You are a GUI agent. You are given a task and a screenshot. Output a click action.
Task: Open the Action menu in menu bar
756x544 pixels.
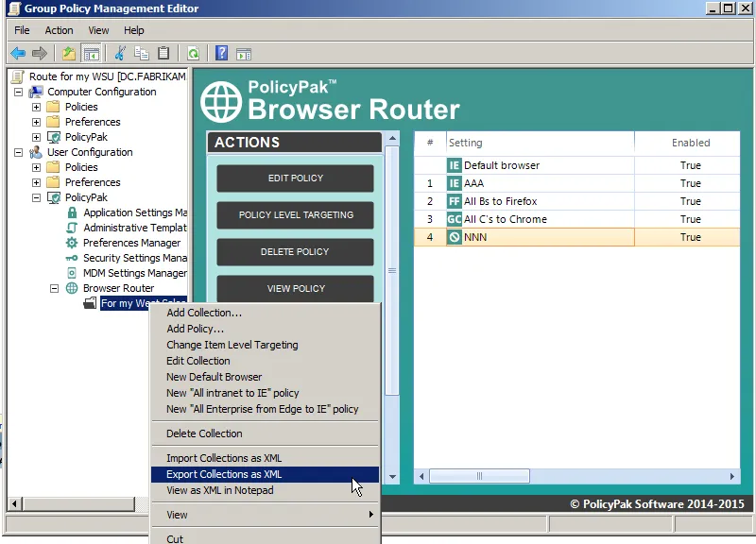click(x=59, y=30)
